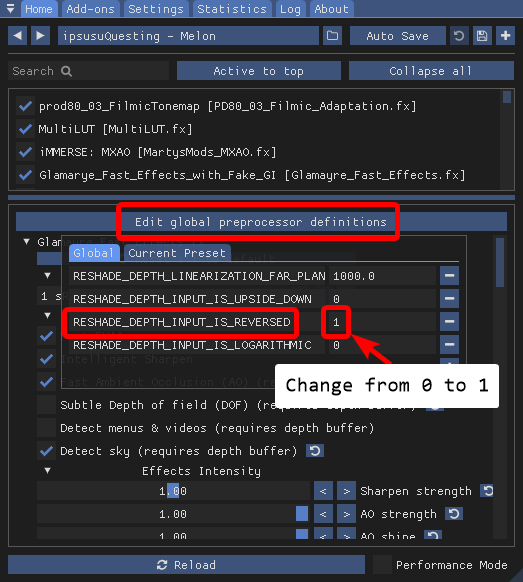Click the AO strength slider
This screenshot has height=582, width=523.
[x=173, y=514]
